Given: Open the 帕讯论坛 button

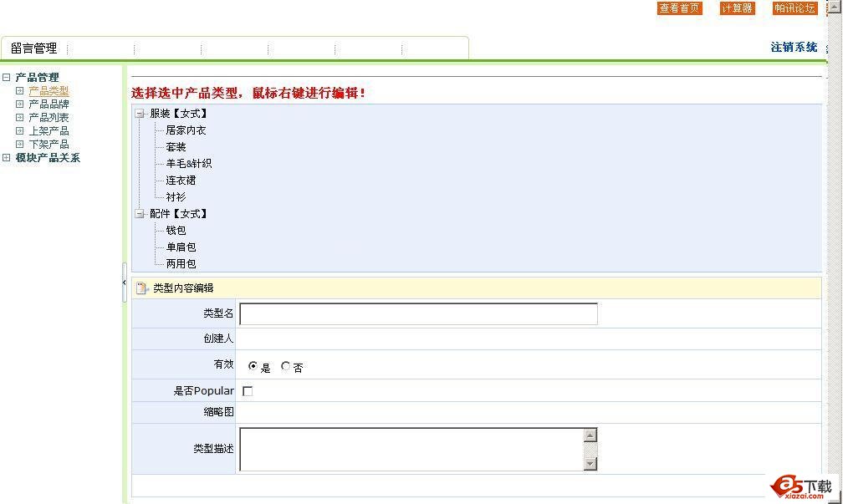Looking at the screenshot, I should click(795, 8).
